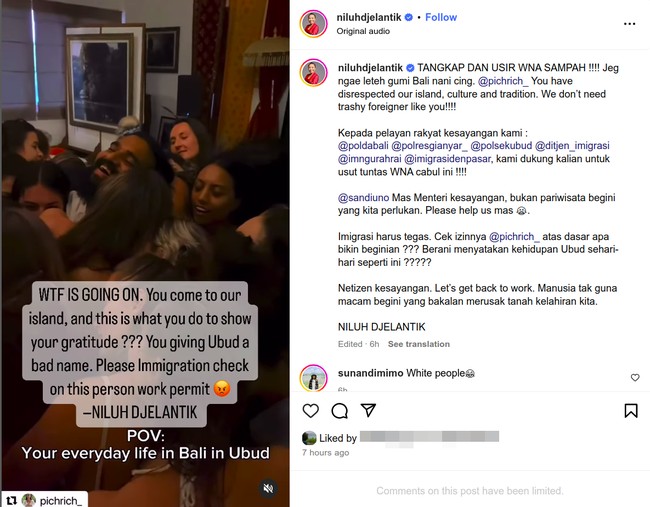
Task: Click See translation below the caption
Action: point(418,344)
